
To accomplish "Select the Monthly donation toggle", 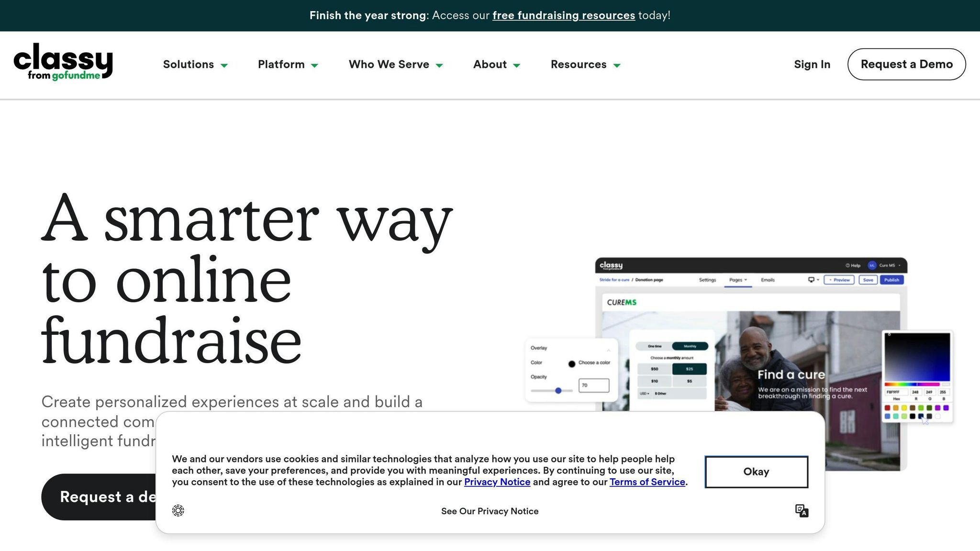I will click(690, 346).
